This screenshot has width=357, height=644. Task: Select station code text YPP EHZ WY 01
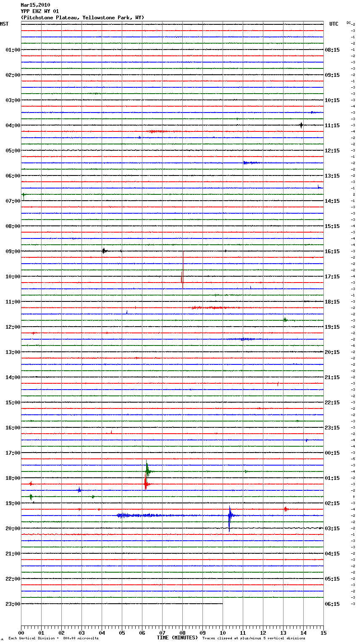(x=40, y=11)
